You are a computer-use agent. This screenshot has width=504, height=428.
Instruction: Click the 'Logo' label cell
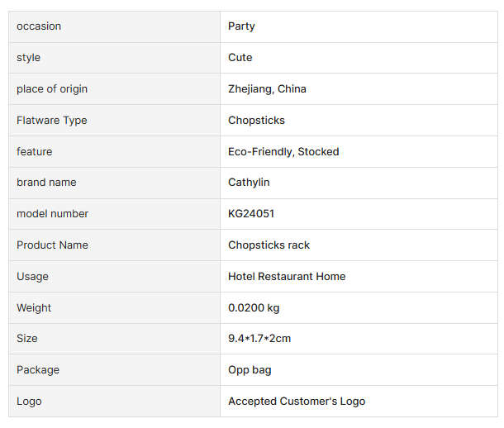[29, 402]
